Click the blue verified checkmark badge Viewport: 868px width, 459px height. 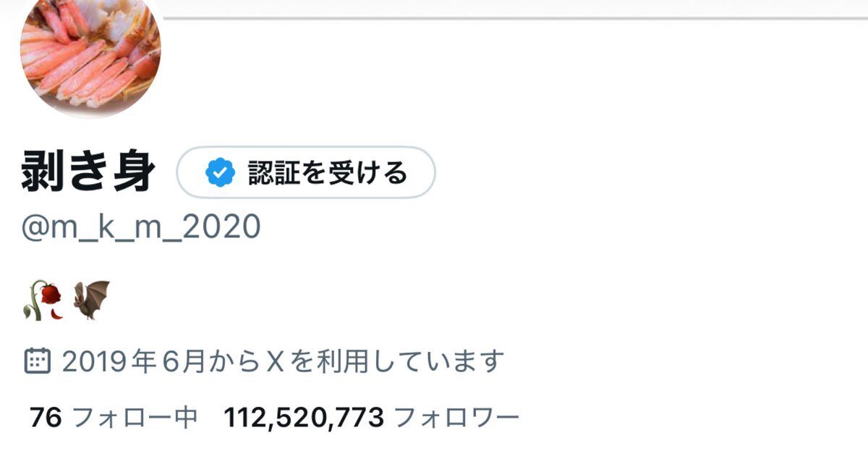pos(220,173)
